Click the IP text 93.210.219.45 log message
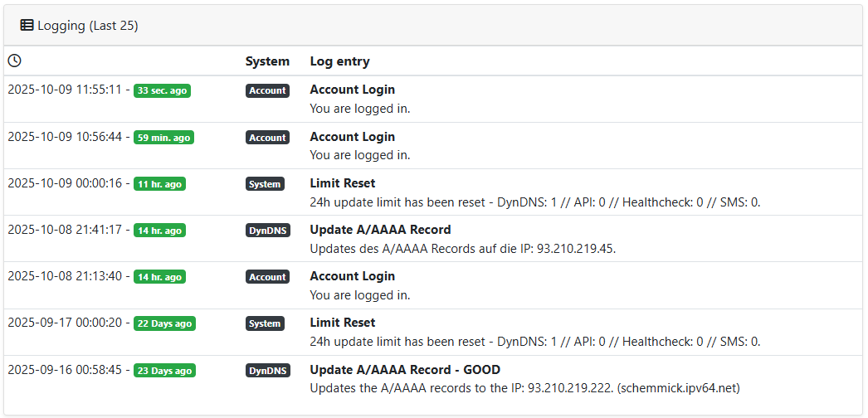The width and height of the screenshot is (868, 418). [462, 249]
